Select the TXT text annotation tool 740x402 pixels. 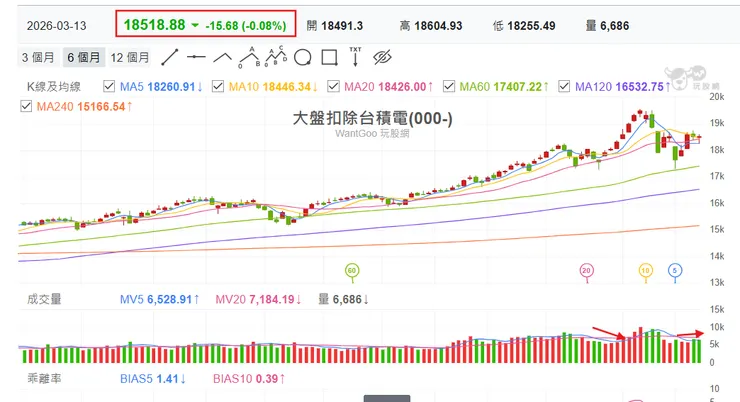pos(355,57)
